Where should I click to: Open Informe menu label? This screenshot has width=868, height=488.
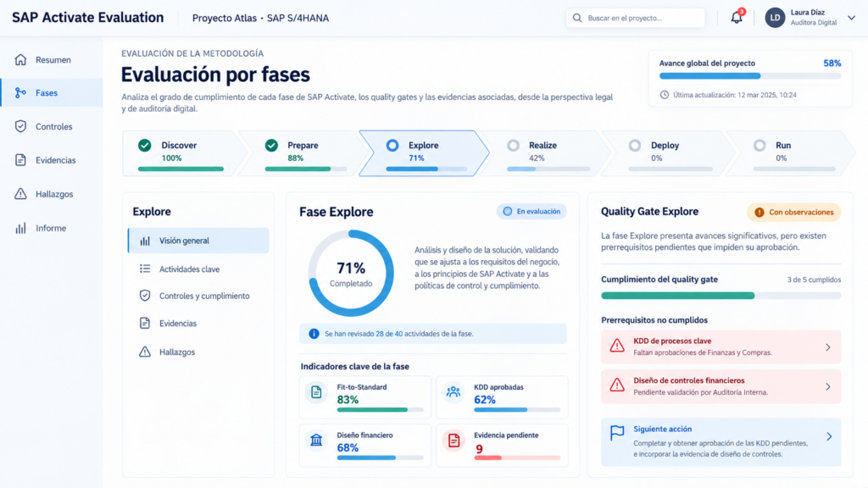(50, 228)
